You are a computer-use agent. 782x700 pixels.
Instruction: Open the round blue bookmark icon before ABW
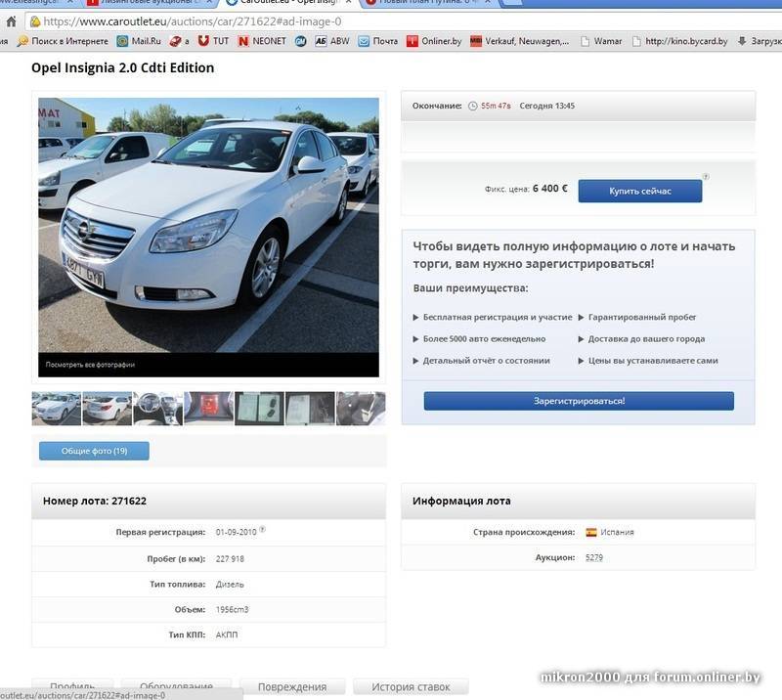pos(300,41)
